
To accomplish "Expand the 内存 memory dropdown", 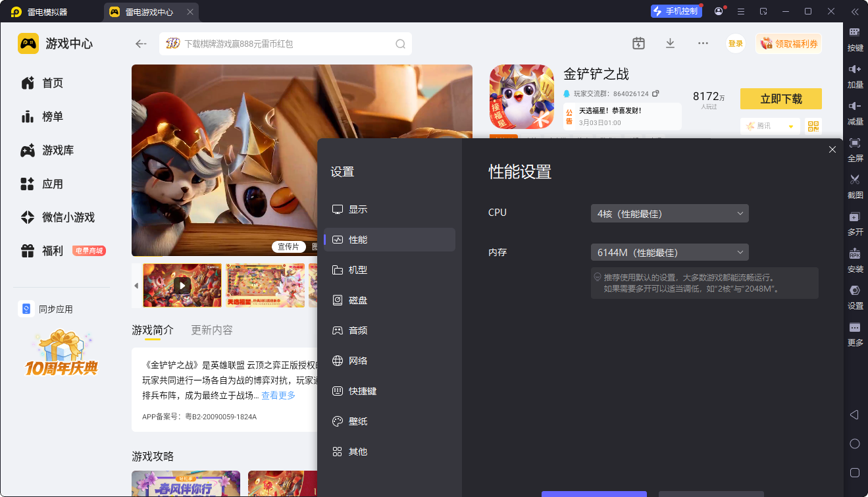I will click(670, 252).
